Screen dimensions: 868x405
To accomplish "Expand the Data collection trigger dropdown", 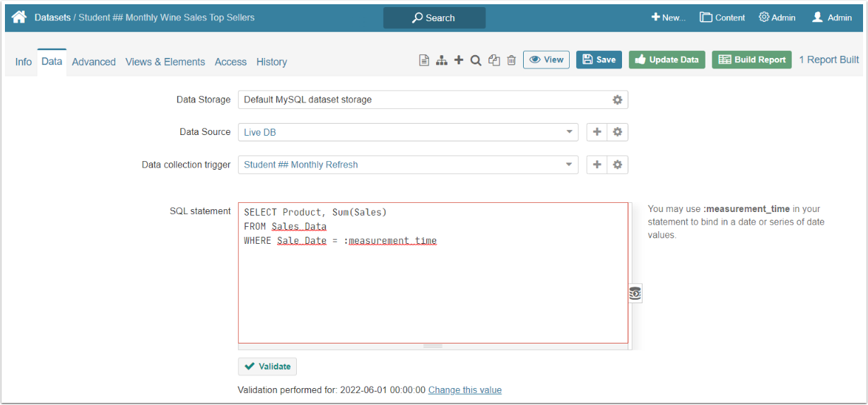I will coord(570,165).
